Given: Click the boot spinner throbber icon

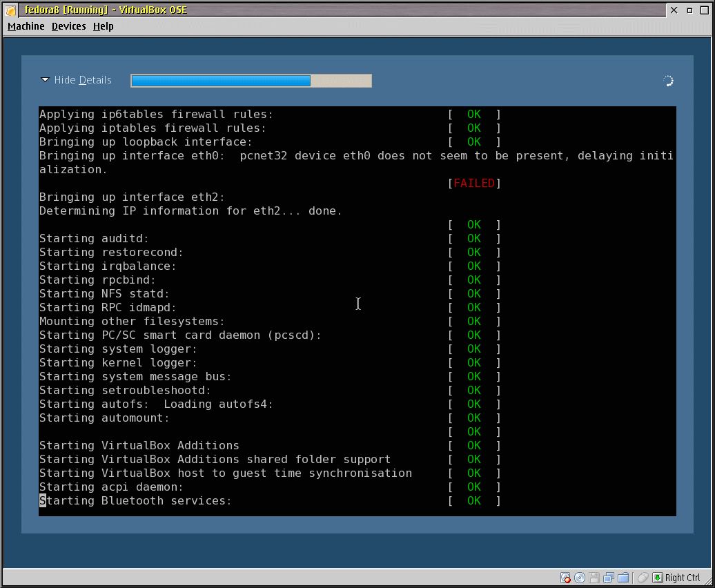Looking at the screenshot, I should 668,81.
